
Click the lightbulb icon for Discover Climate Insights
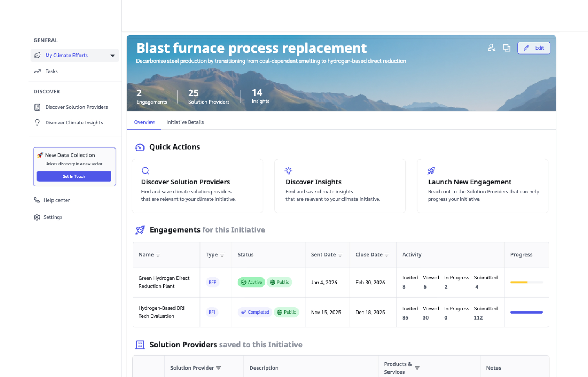coord(37,122)
